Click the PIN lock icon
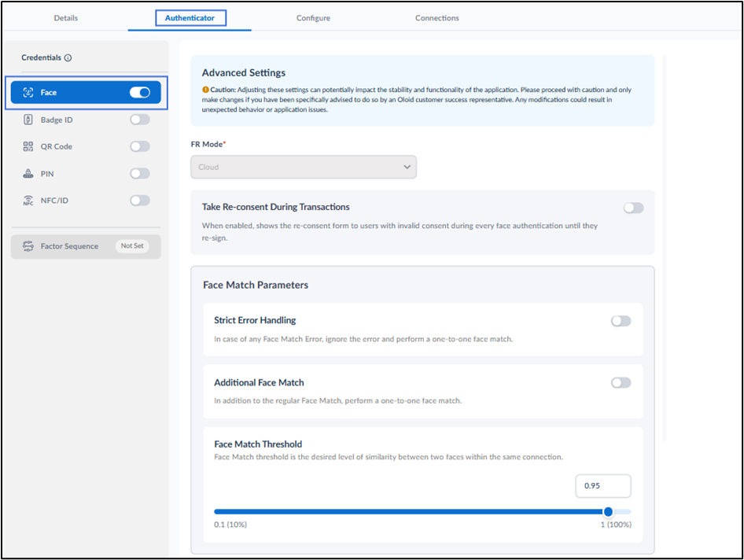 [x=28, y=174]
